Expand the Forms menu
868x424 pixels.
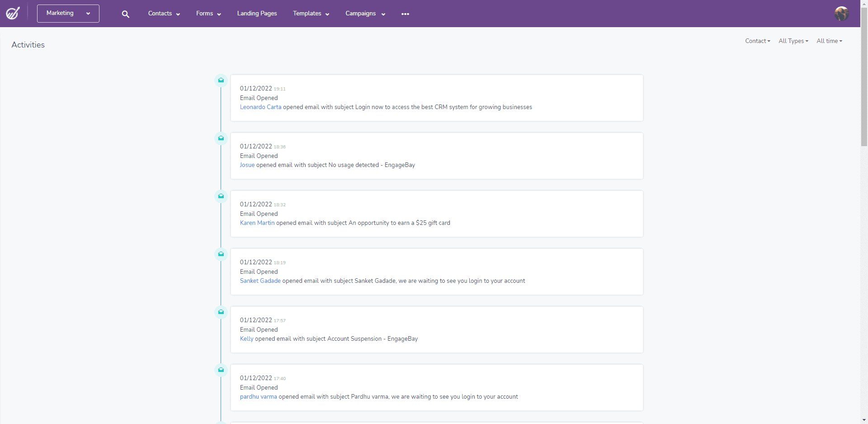208,14
